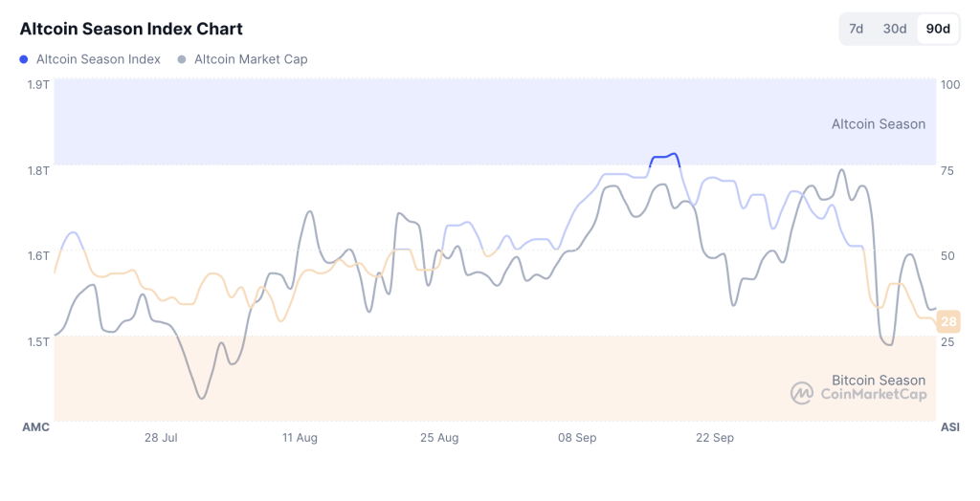Click the 08 Sep date axis label

(x=578, y=438)
